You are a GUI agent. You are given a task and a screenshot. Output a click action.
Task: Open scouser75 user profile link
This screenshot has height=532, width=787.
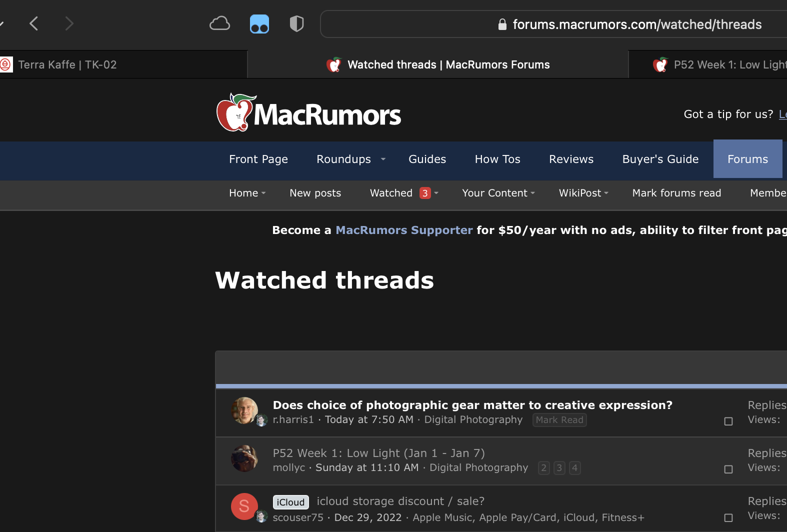click(x=298, y=517)
